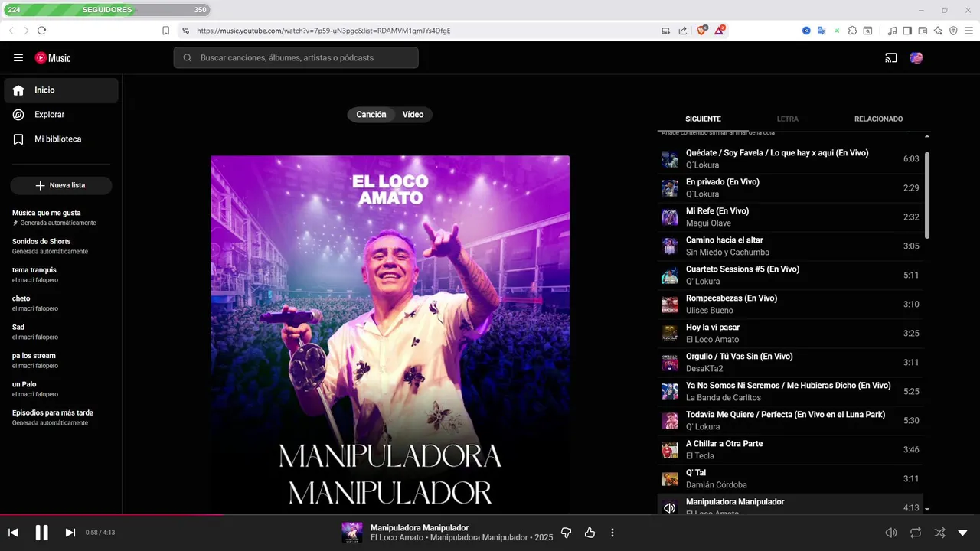
Task: Click the YouTube Music logo
Action: pyautogui.click(x=53, y=57)
